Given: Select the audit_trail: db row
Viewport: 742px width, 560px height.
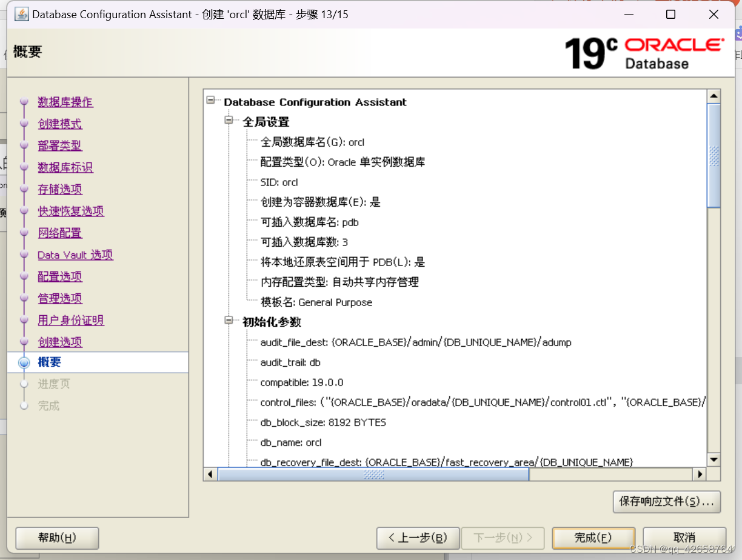Looking at the screenshot, I should pyautogui.click(x=290, y=362).
